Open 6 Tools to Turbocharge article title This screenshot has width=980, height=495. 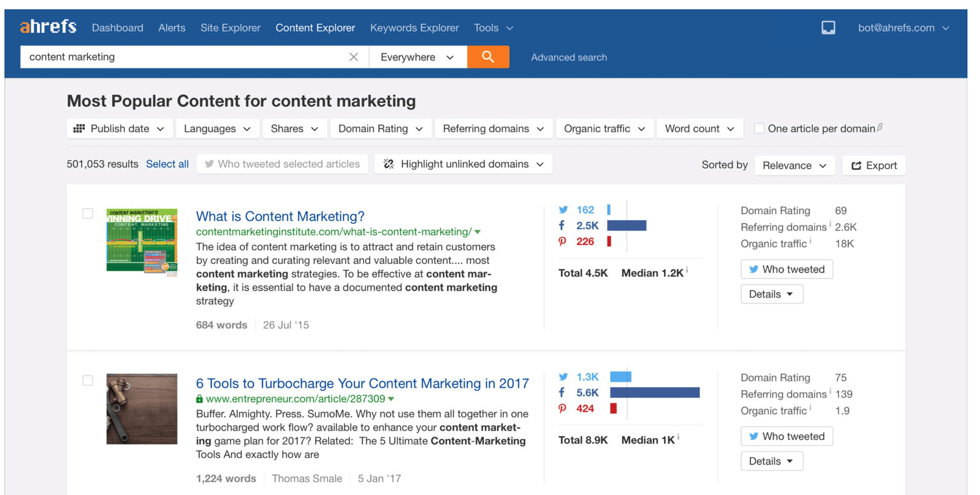[x=363, y=383]
